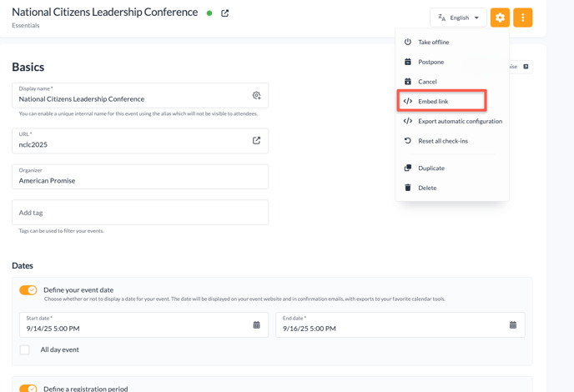Click the alias gear icon in Display name
This screenshot has width=574, height=392.
pos(257,96)
